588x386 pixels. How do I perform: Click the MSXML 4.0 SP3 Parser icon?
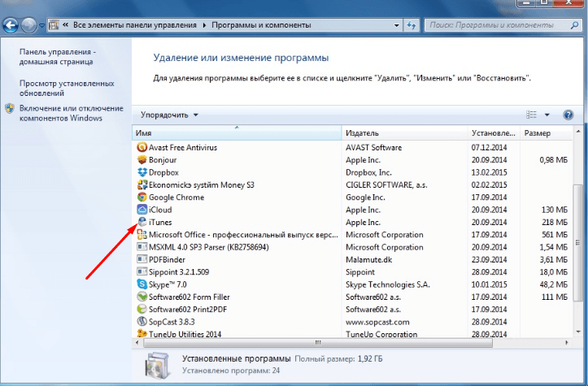142,247
